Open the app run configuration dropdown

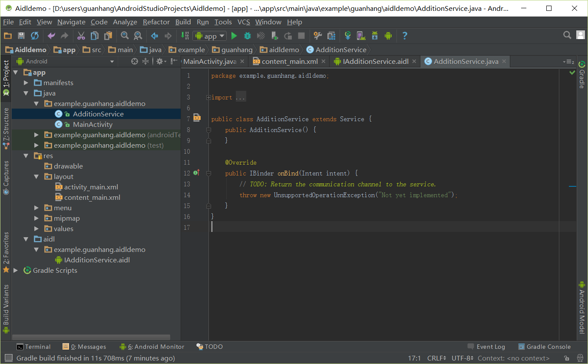click(210, 36)
